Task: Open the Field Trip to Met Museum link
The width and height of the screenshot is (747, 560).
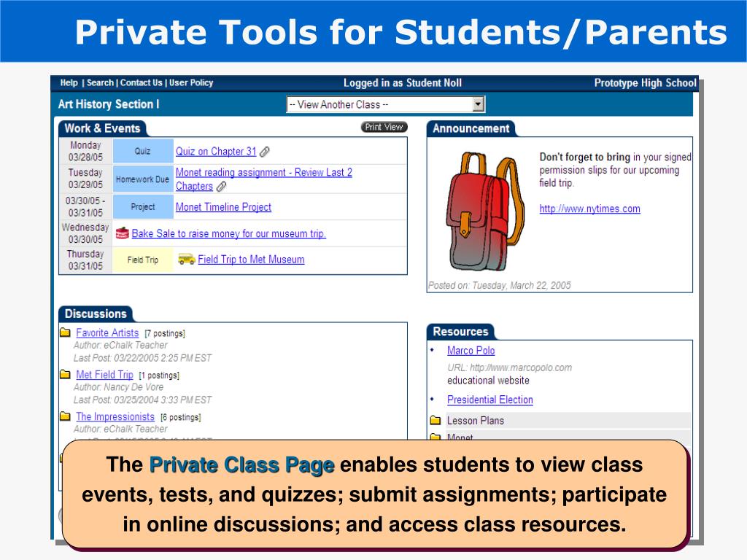Action: point(251,260)
